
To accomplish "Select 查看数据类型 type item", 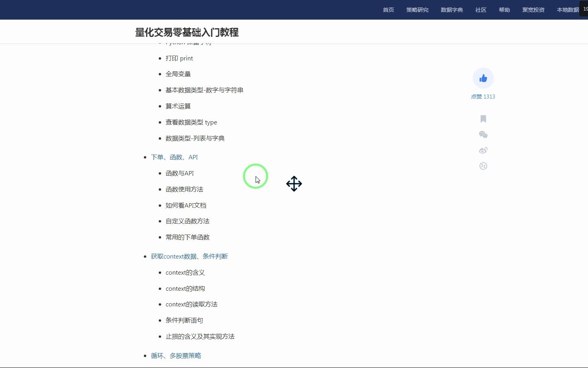I will [x=191, y=122].
